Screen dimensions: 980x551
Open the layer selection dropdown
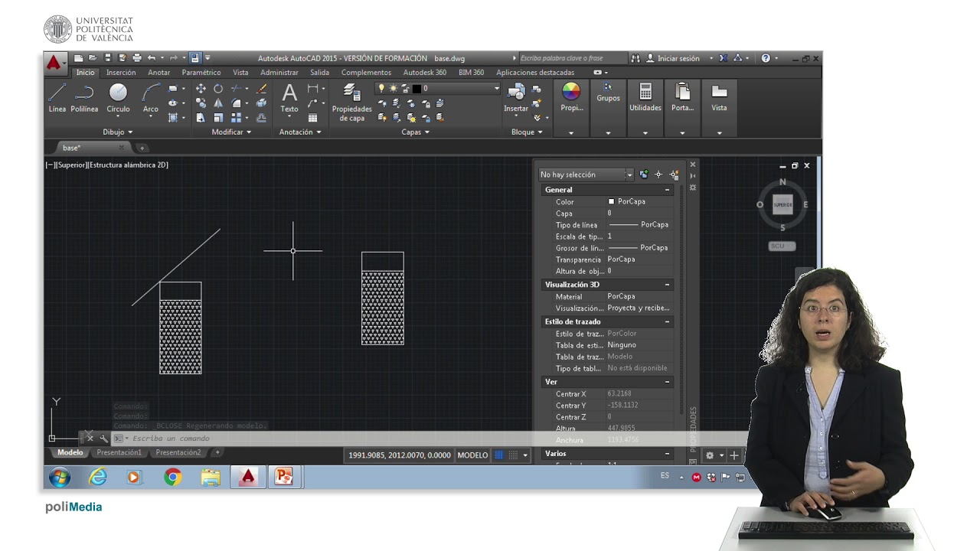[495, 89]
